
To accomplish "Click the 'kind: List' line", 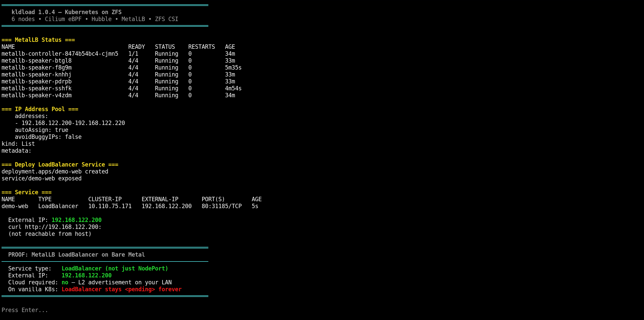I will click(x=18, y=144).
